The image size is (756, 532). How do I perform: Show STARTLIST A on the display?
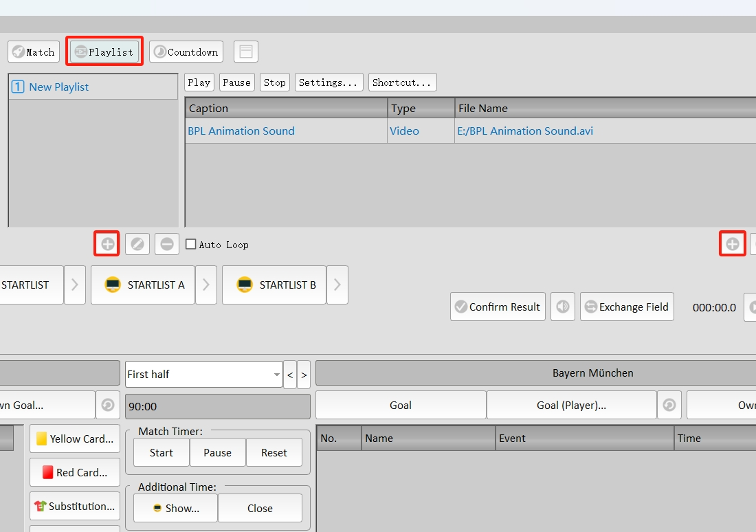click(144, 285)
